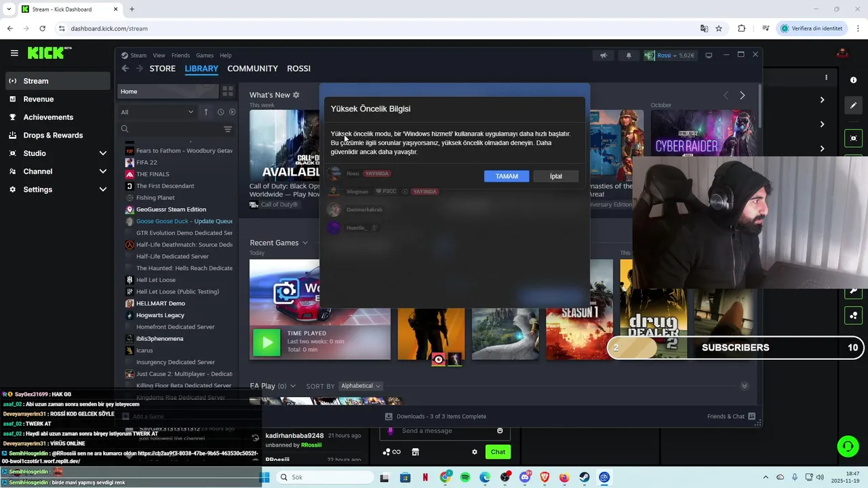Show next What's New items
This screenshot has width=868, height=488.
click(742, 96)
